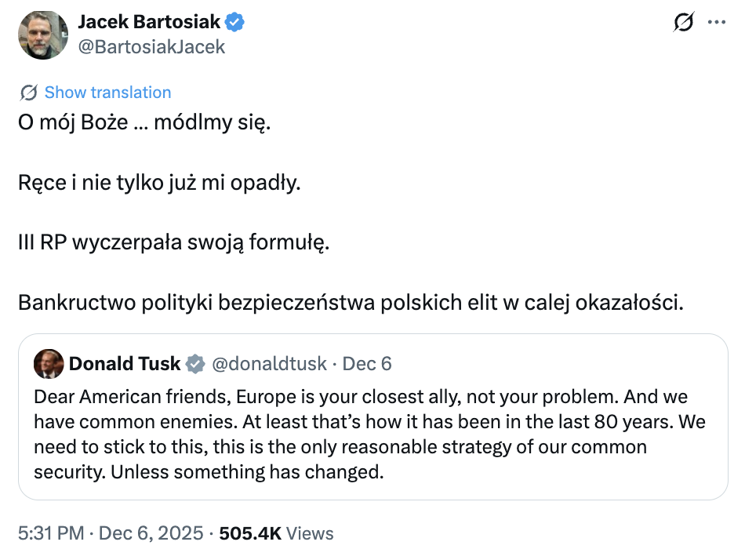Click Donald Tusk's gray verified badge

pyautogui.click(x=194, y=364)
